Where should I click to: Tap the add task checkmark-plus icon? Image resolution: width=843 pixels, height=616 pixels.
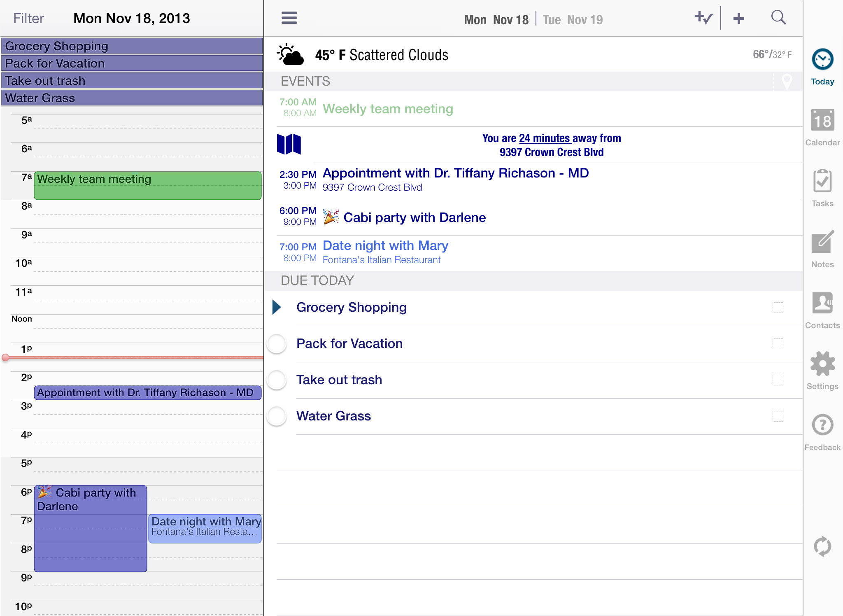(x=703, y=18)
